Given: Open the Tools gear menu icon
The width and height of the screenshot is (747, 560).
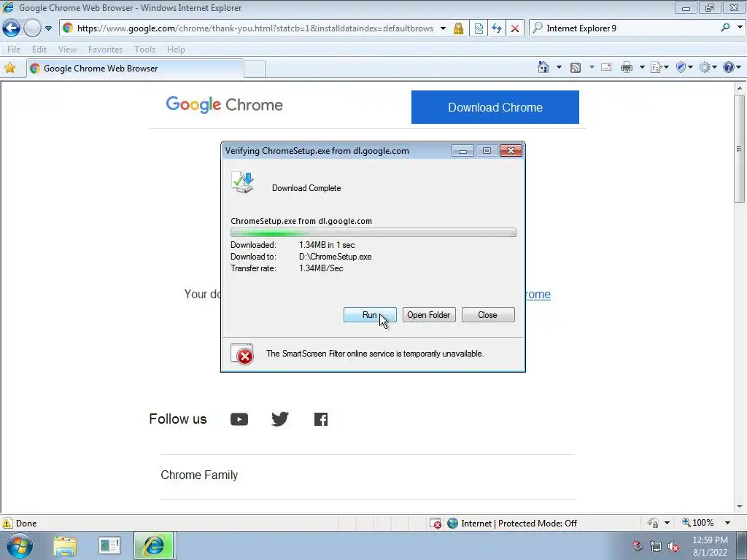Looking at the screenshot, I should point(708,68).
